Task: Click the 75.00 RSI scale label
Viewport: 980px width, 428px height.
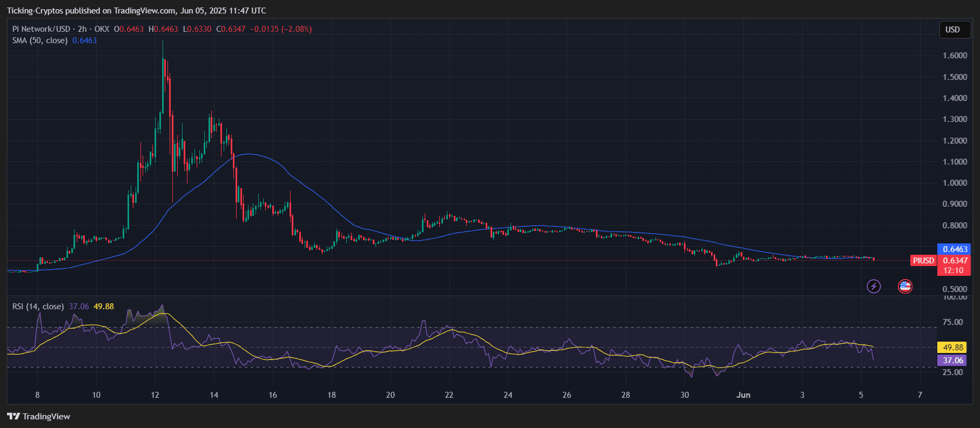Action: [952, 322]
